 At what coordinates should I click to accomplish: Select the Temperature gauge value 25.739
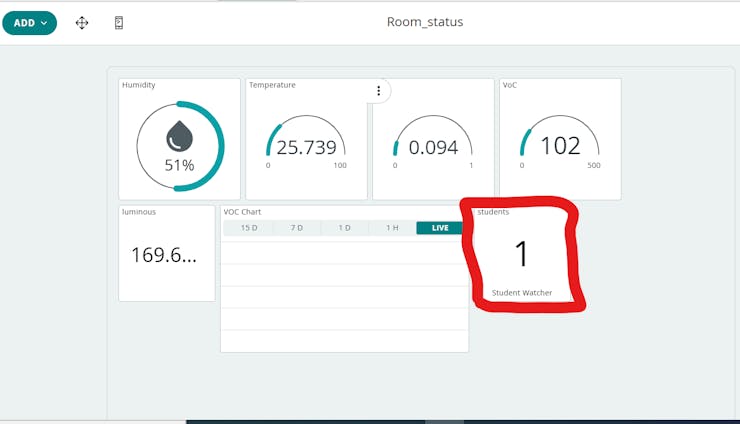[306, 147]
